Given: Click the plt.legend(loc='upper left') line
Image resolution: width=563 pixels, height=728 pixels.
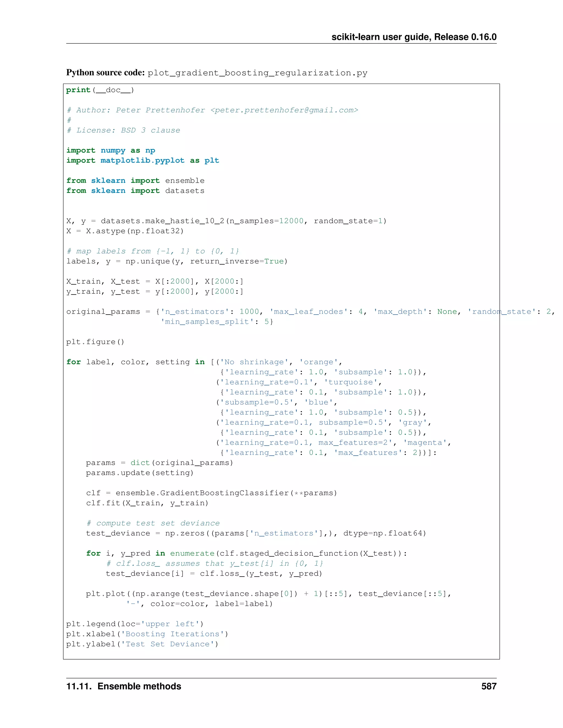Looking at the screenshot, I should (135, 624).
